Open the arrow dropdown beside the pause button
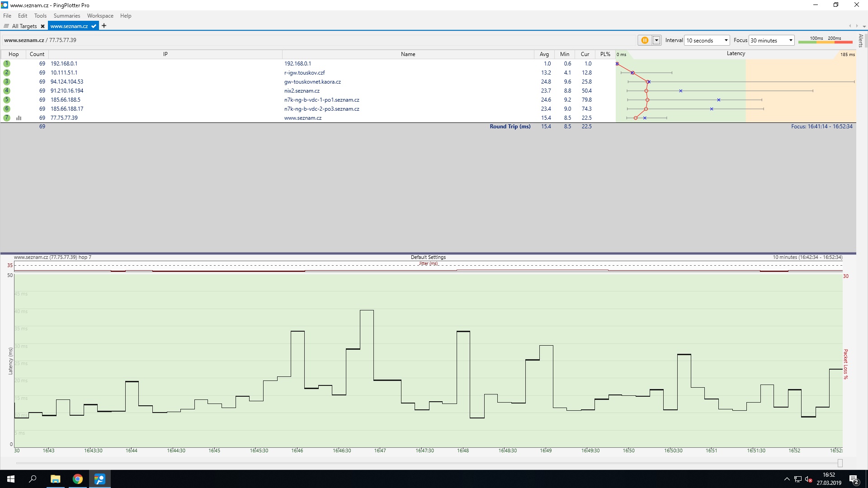Screen dimensions: 868x488 click(656, 40)
